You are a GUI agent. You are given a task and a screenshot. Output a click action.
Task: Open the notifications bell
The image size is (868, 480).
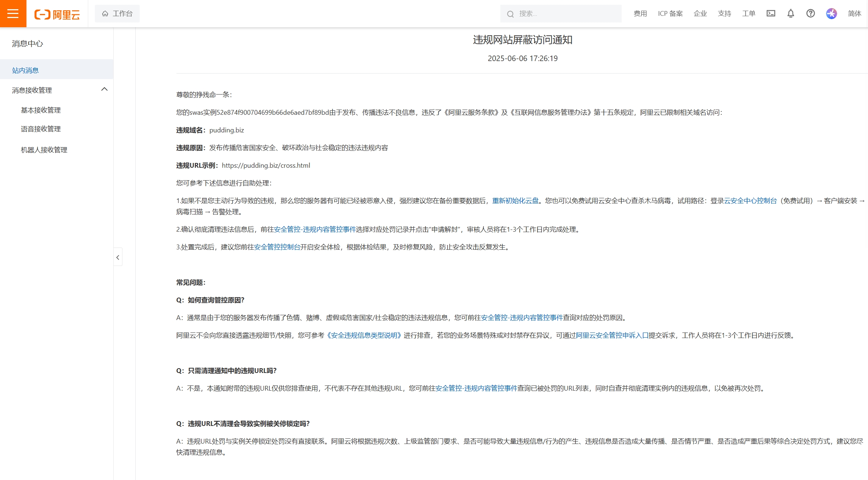(x=791, y=14)
